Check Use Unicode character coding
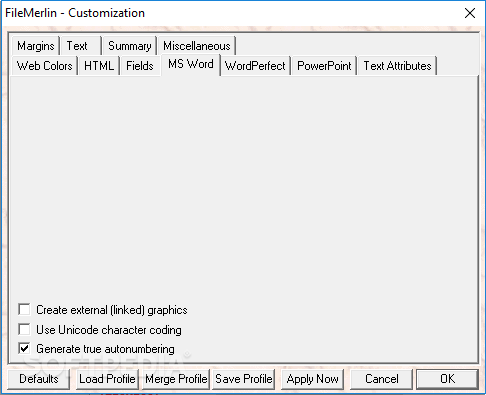Viewport: 486px width, 395px height. point(24,329)
